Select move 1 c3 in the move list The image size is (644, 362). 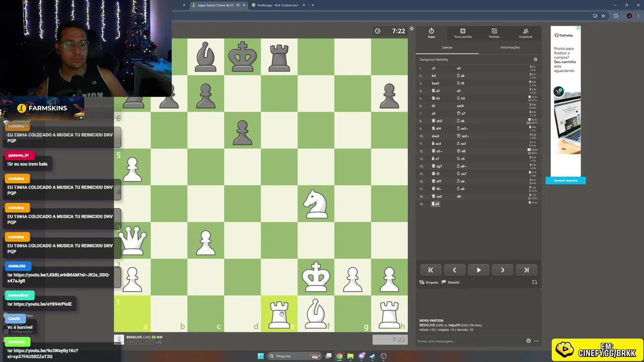[x=434, y=68]
